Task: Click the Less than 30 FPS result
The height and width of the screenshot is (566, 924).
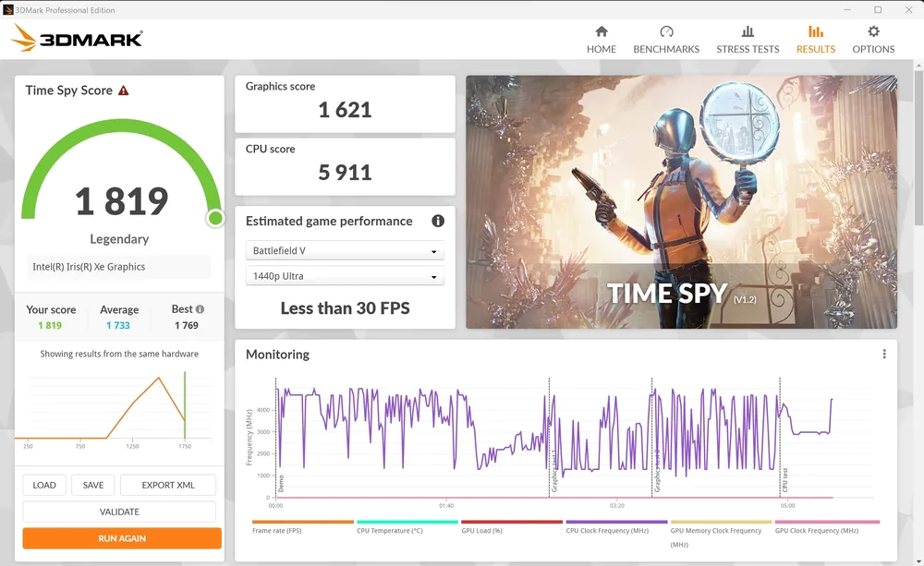Action: (x=345, y=308)
